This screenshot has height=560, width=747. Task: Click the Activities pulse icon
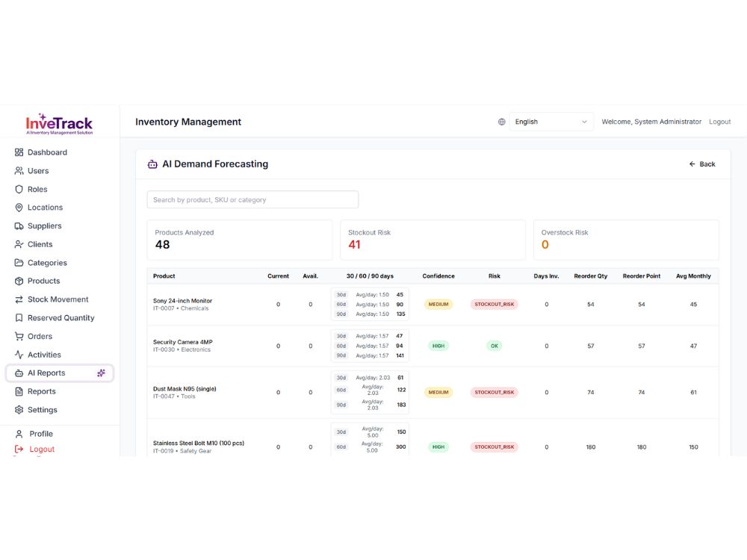pos(19,355)
